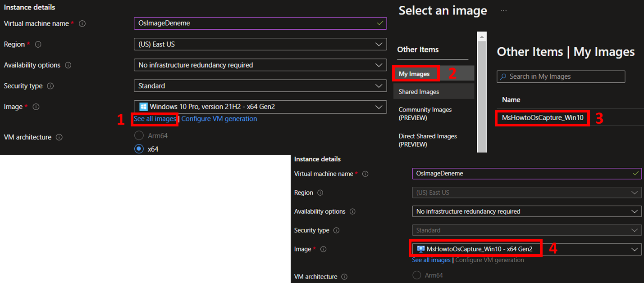
Task: Click info icon beside Security type in Windows 10 Pro form
Action: click(50, 86)
